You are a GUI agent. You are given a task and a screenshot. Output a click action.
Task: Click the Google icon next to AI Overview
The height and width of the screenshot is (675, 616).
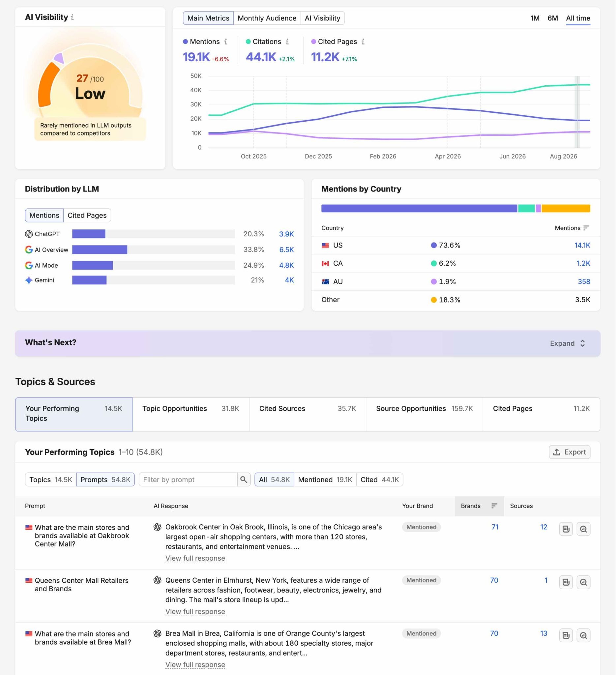pyautogui.click(x=29, y=250)
